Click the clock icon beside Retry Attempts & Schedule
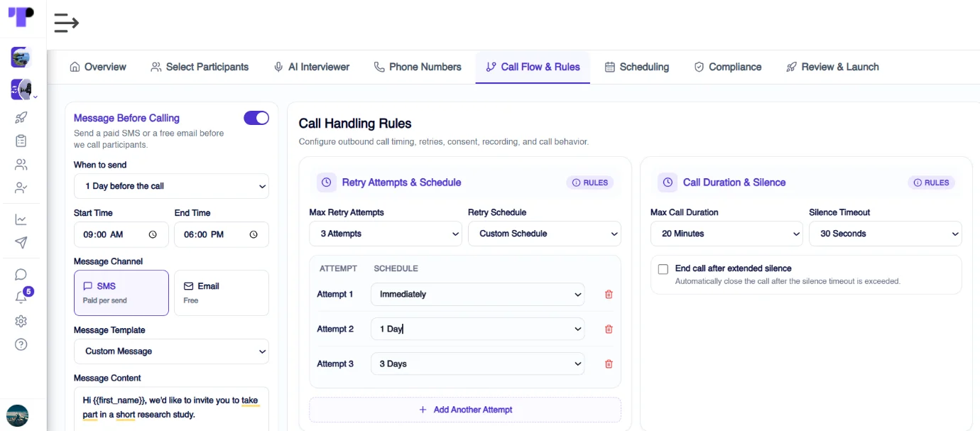This screenshot has width=980, height=431. pos(326,182)
